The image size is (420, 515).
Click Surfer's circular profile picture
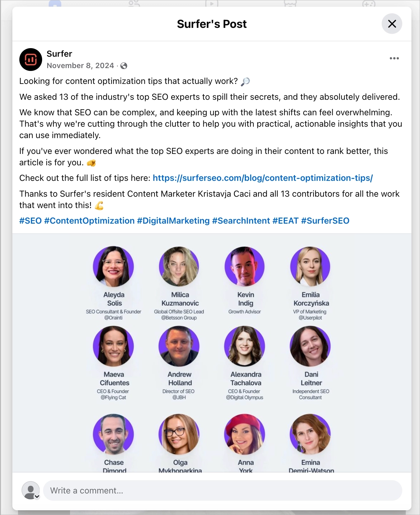[x=30, y=59]
